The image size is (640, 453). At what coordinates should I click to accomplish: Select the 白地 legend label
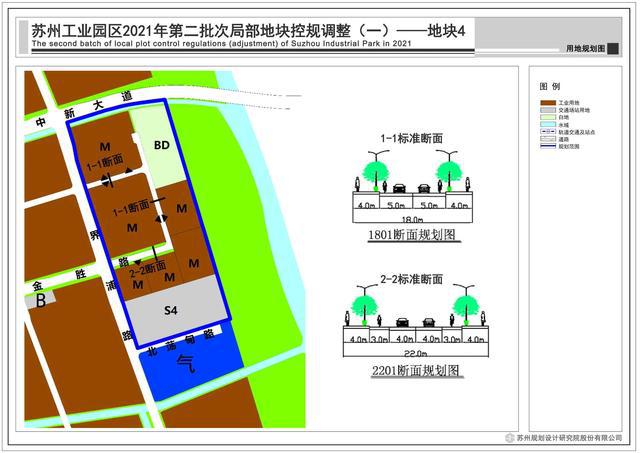point(564,118)
